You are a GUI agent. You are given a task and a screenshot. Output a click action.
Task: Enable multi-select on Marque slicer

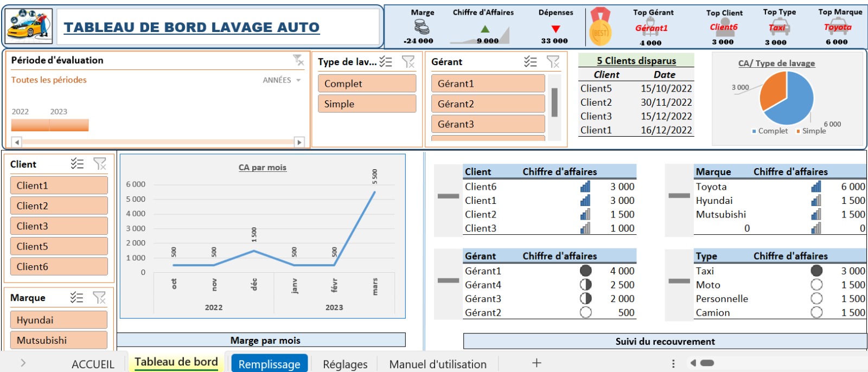76,297
